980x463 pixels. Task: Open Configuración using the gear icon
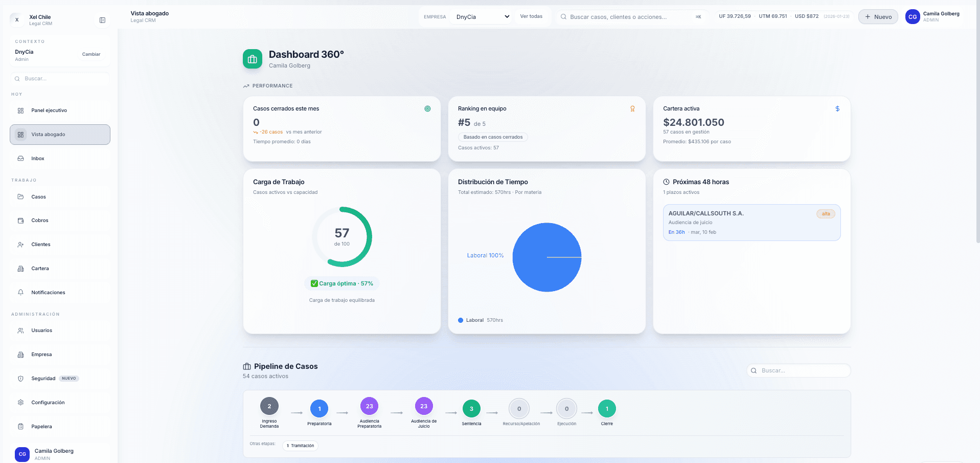20,402
